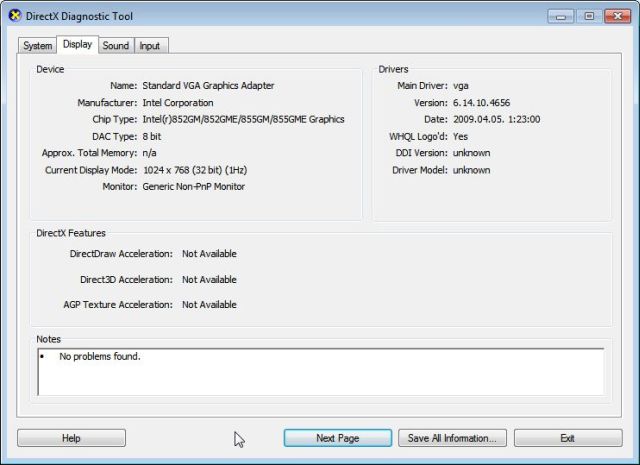
Task: Maximize the DirectX Diagnostic Tool window
Action: (589, 16)
